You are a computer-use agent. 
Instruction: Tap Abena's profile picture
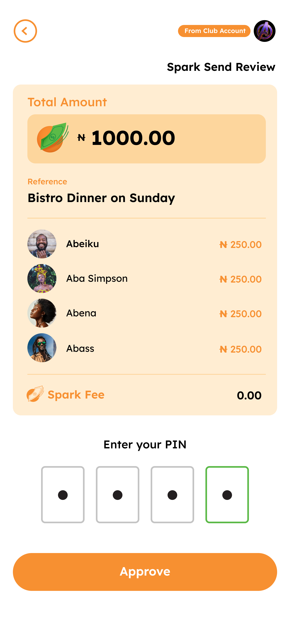42,313
